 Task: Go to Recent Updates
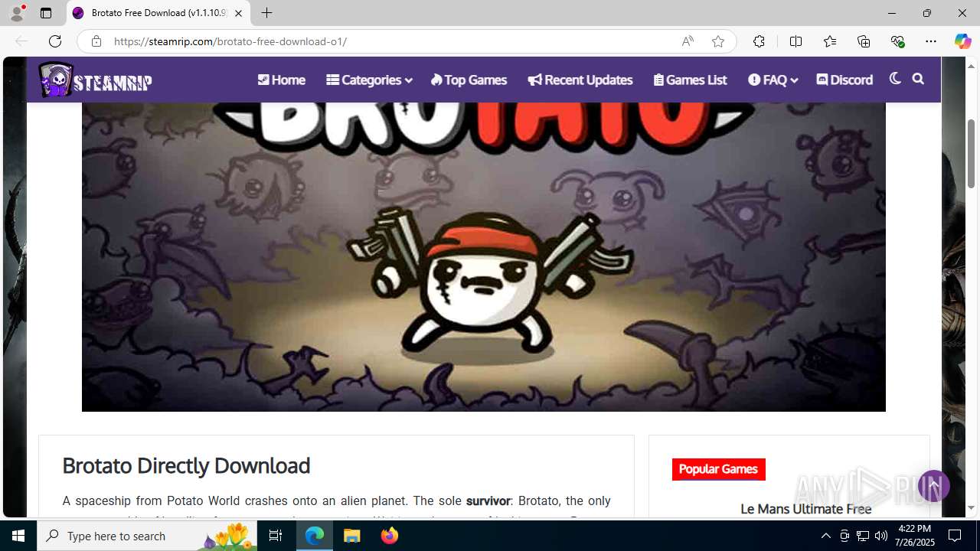point(580,80)
